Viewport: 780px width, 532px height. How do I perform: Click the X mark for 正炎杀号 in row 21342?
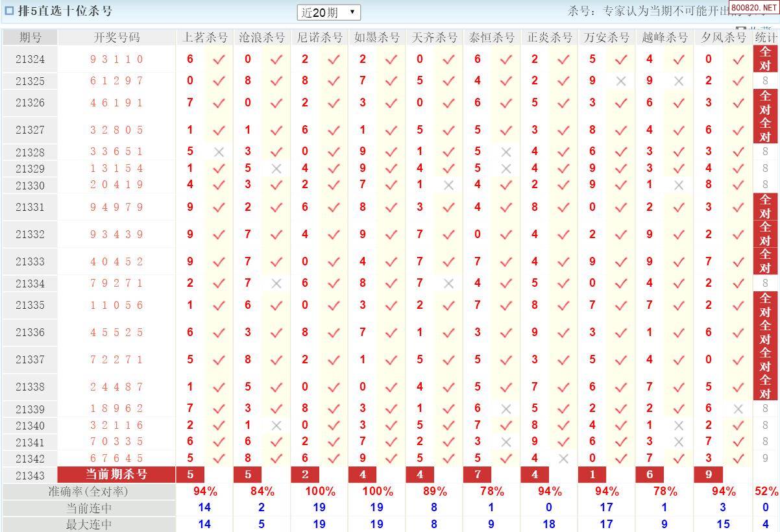click(x=563, y=459)
